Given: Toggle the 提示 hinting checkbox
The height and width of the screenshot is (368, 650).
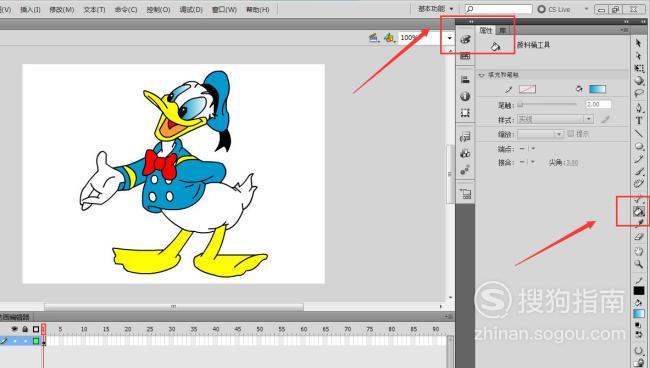Looking at the screenshot, I should pyautogui.click(x=570, y=133).
